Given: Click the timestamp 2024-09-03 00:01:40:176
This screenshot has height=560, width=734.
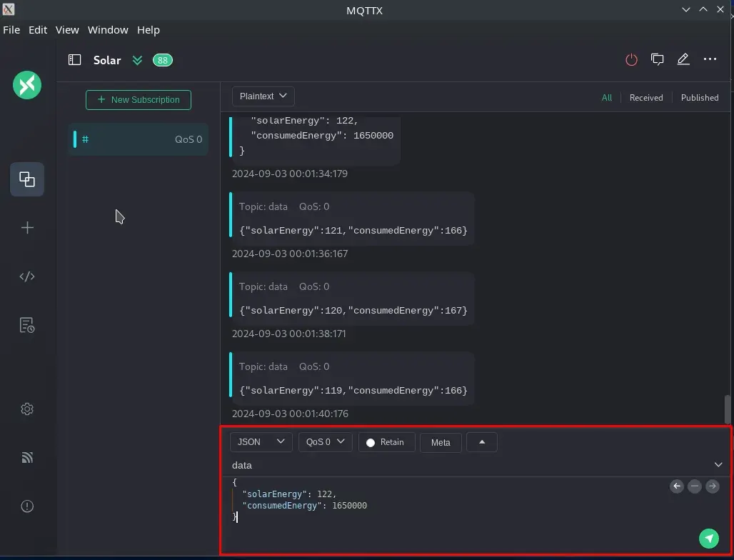Looking at the screenshot, I should click(290, 414).
